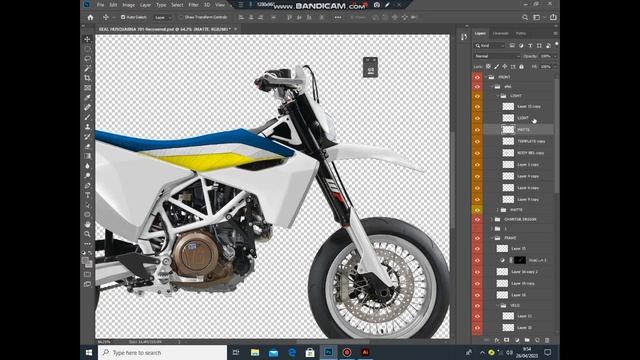Hide the BODY REL copy layer
640x360 pixels.
pos(477,153)
